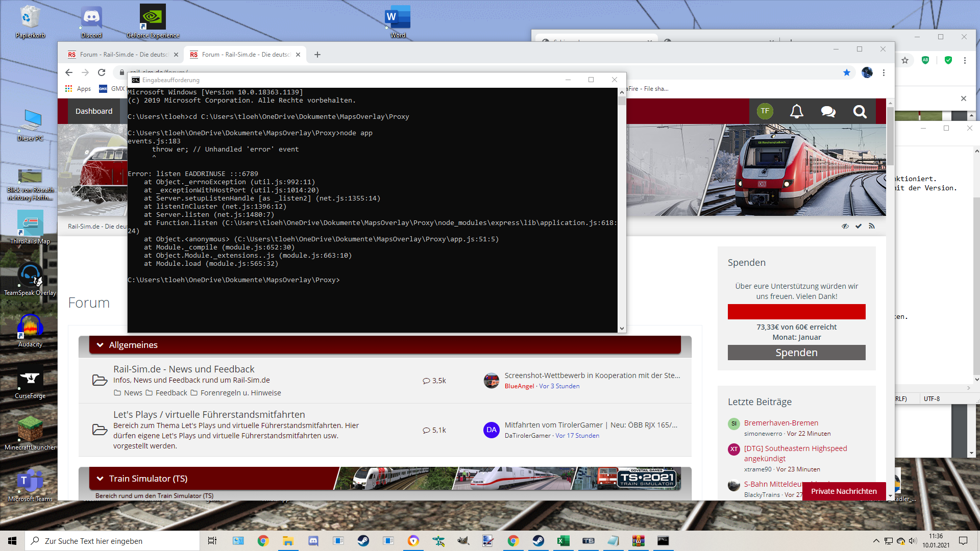Collapse the Train Simulator (TS) category
The height and width of the screenshot is (551, 980).
coord(100,479)
